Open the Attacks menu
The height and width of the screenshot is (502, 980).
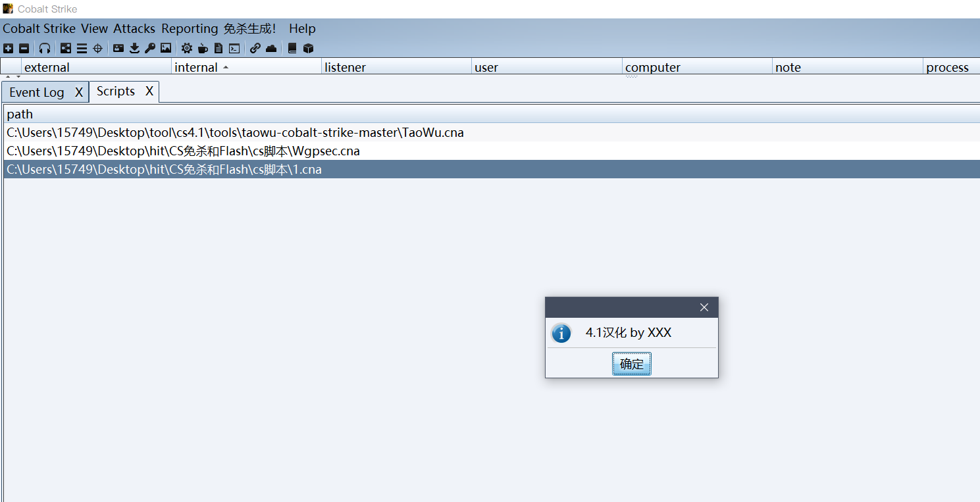tap(134, 28)
